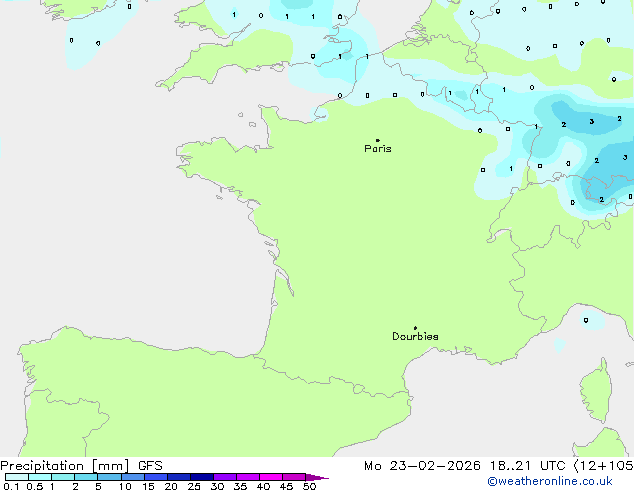Select legend swatch between 30 and 35
The width and height of the screenshot is (634, 490).
click(224, 477)
